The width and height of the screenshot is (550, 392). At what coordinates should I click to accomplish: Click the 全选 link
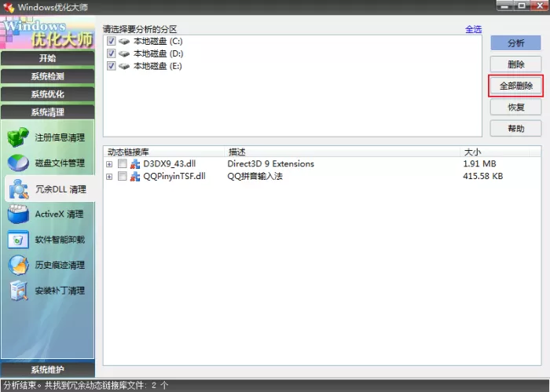[x=474, y=29]
